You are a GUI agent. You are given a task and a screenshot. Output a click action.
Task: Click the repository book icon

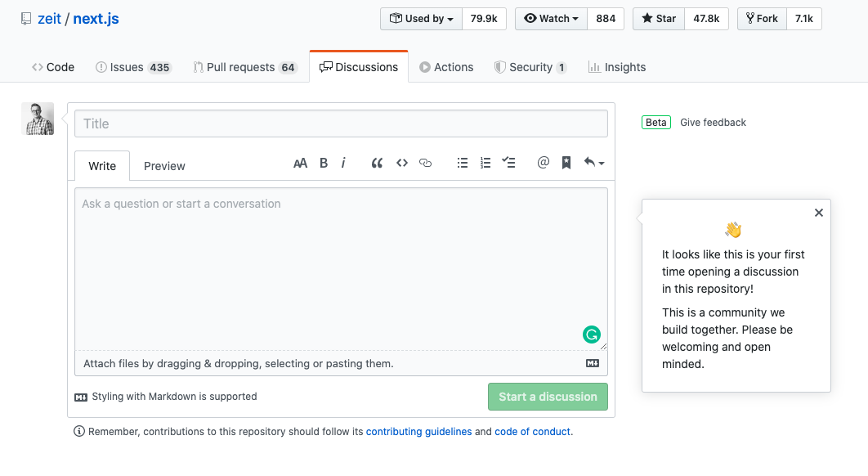[x=26, y=19]
